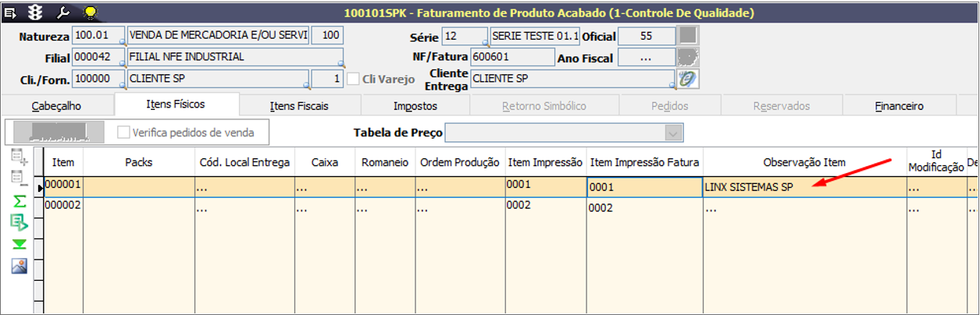This screenshot has width=980, height=315.
Task: Enable Verifica pedidos de venda checkbox
Action: click(123, 133)
